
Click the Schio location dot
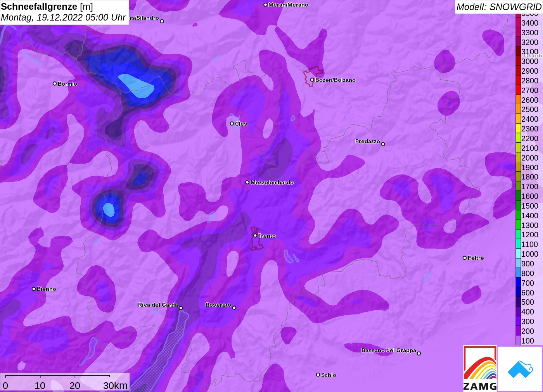(x=318, y=375)
